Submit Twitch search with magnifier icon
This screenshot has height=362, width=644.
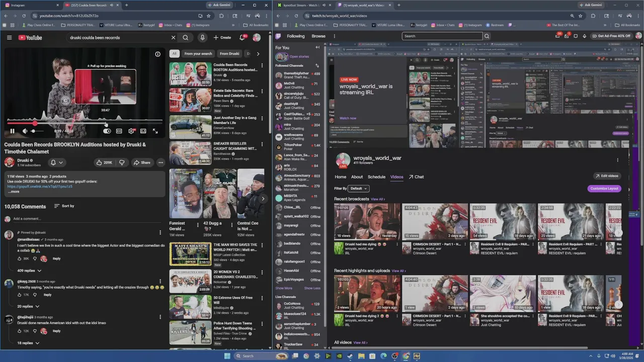point(487,36)
